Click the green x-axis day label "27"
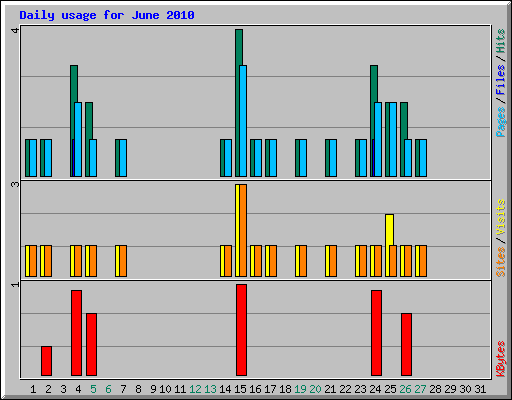The image size is (512, 400). pyautogui.click(x=420, y=389)
